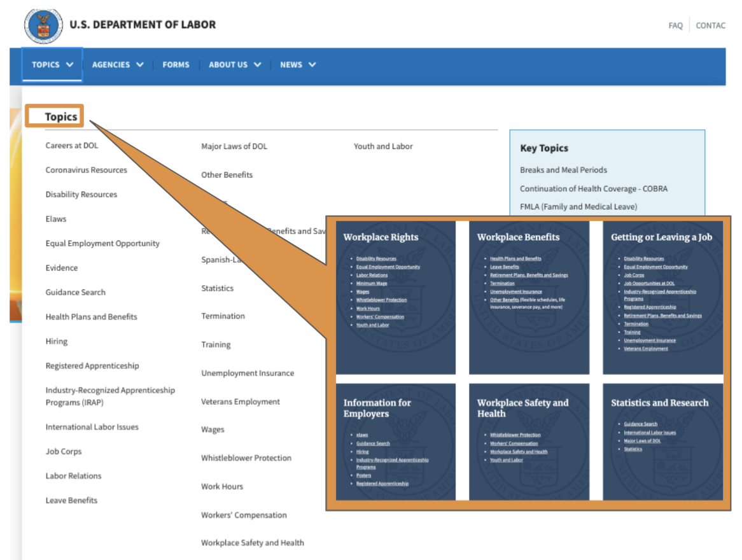Open the Forms menu item
Viewport: 742px width, 560px height.
click(176, 64)
